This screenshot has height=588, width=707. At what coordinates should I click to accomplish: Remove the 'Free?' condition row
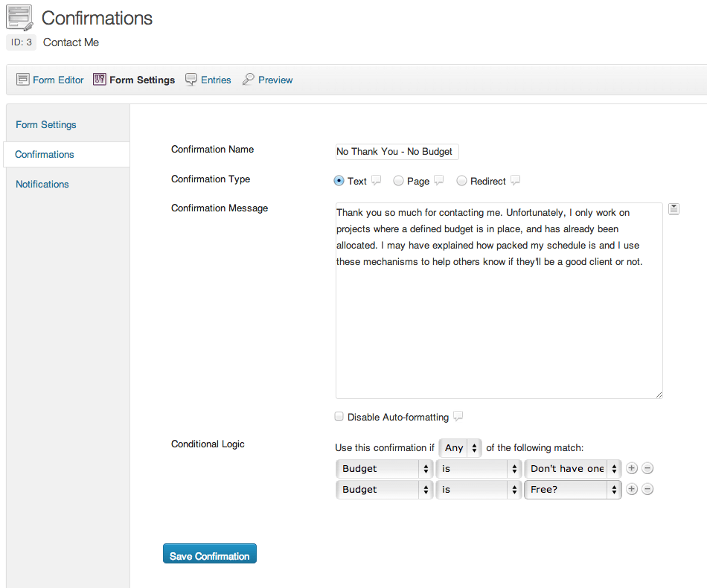(647, 489)
